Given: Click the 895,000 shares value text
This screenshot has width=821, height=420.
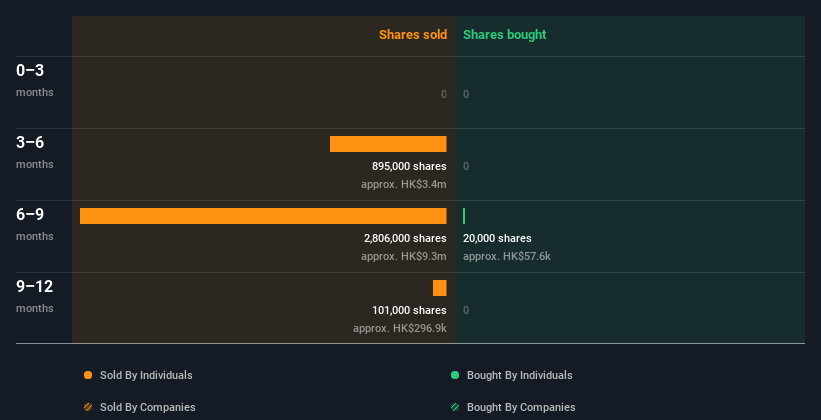Looking at the screenshot, I should [x=409, y=166].
